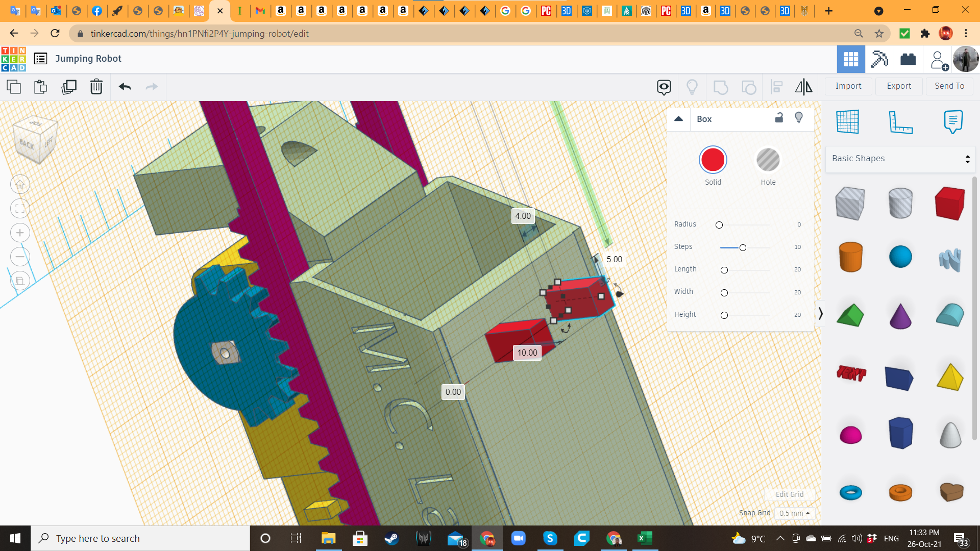Click the Undo arrow
The width and height of the screenshot is (980, 551).
pos(125,87)
